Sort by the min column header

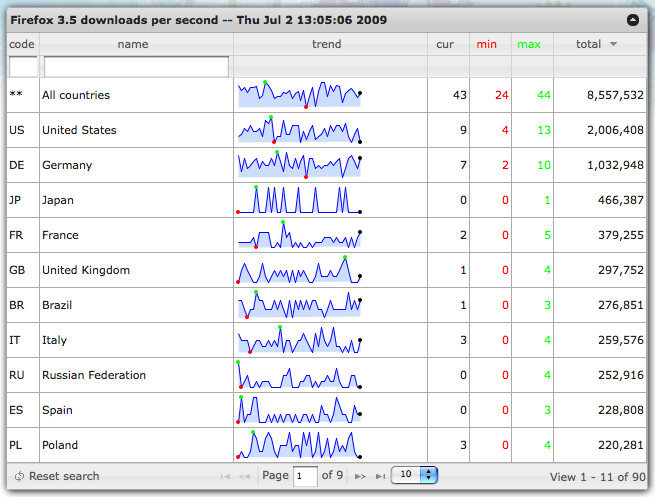[487, 44]
